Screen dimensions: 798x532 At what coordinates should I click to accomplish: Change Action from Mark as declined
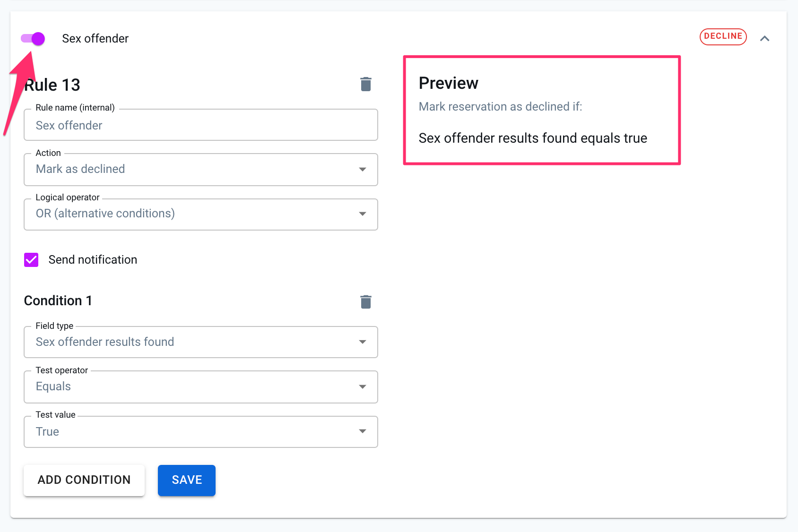[x=200, y=169]
